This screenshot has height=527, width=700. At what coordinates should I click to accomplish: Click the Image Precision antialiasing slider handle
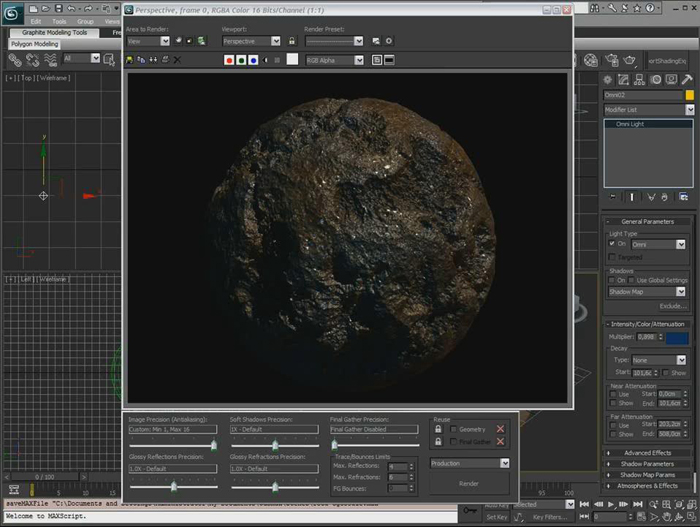tap(214, 445)
